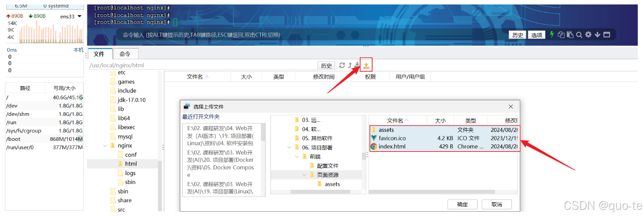The height and width of the screenshot is (217, 644).
Task: Select assets under 页面资源 in local tree
Action: click(332, 184)
